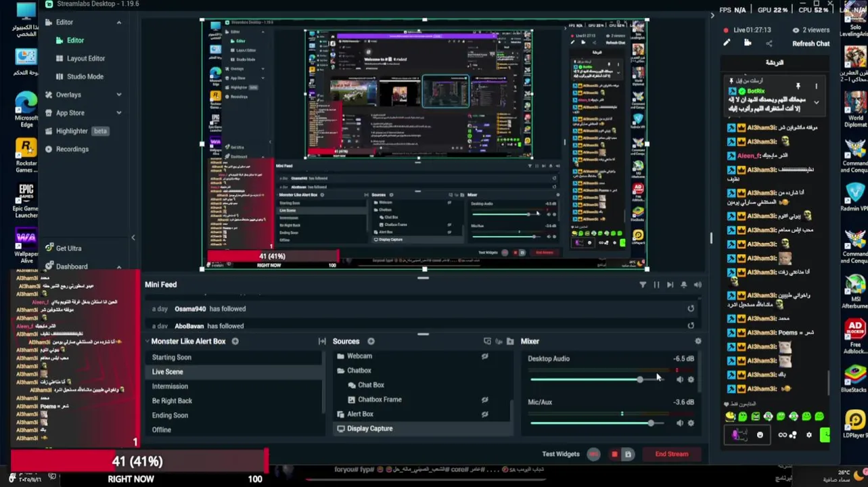Share the stream link
This screenshot has height=487, width=868.
769,43
